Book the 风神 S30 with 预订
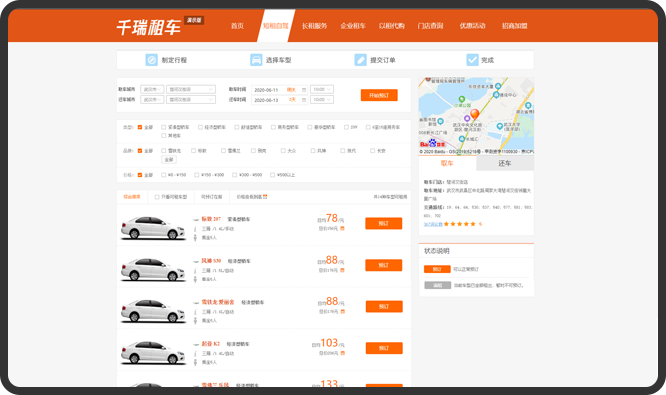The image size is (666, 395). pos(384,265)
